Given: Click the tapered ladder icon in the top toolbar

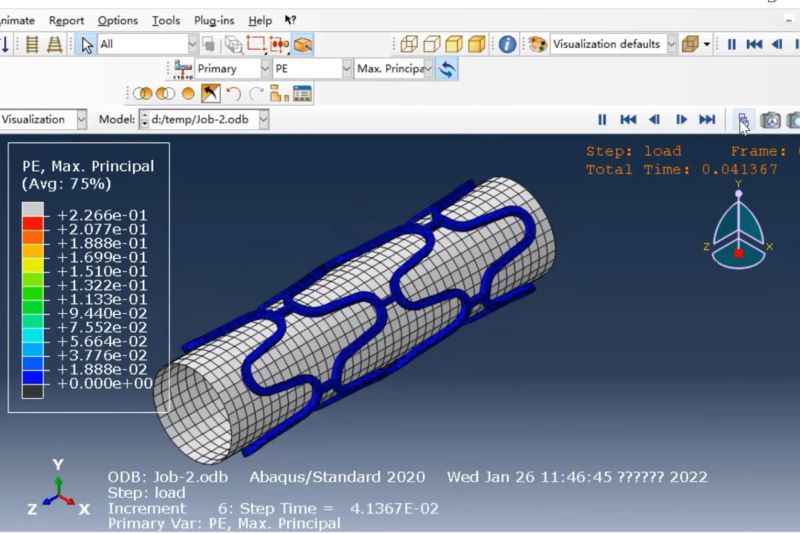Looking at the screenshot, I should [55, 44].
